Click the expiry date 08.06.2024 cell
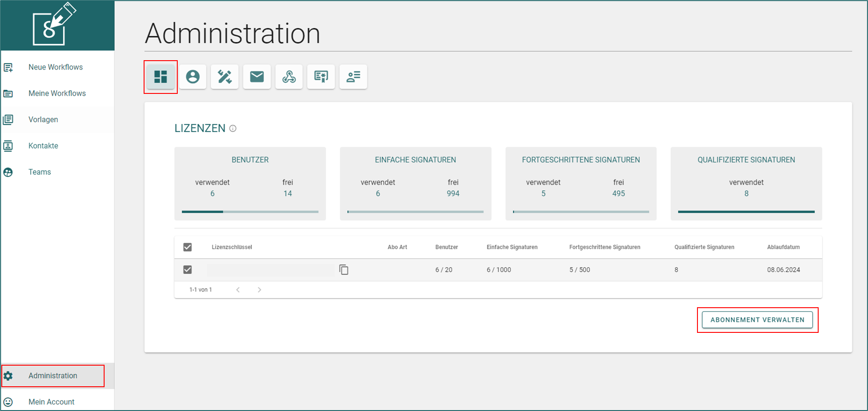868x411 pixels. coord(784,270)
